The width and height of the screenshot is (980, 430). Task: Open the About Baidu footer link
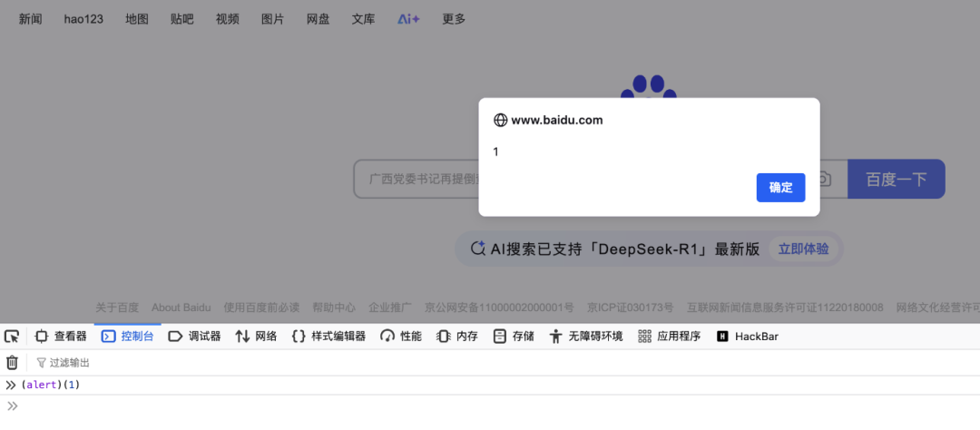pyautogui.click(x=181, y=308)
